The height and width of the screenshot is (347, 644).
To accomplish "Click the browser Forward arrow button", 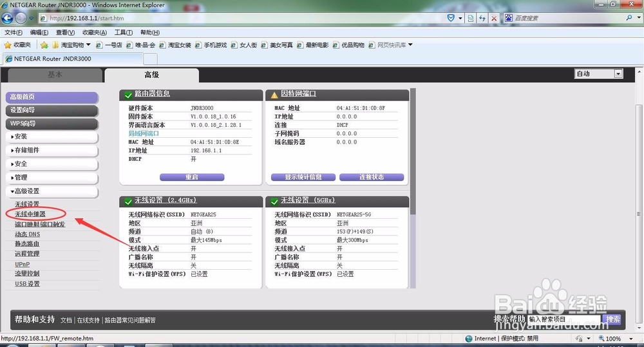I will click(21, 18).
